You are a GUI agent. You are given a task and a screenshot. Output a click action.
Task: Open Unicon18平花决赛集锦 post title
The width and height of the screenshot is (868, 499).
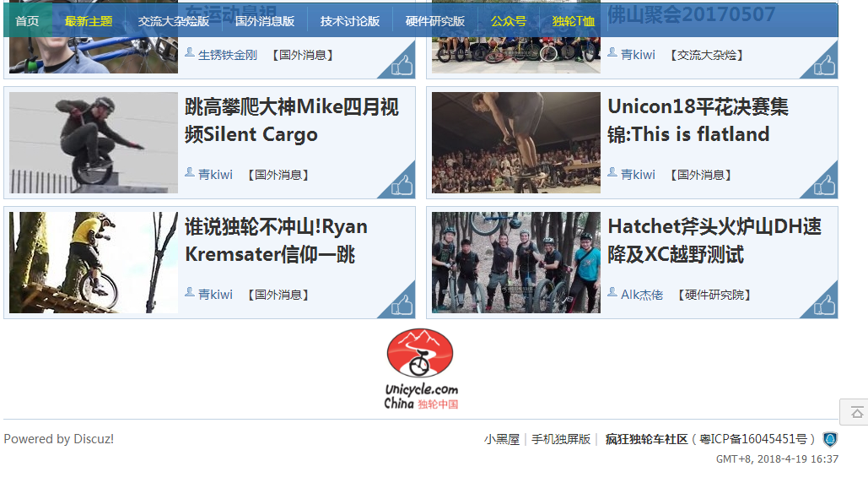click(698, 120)
